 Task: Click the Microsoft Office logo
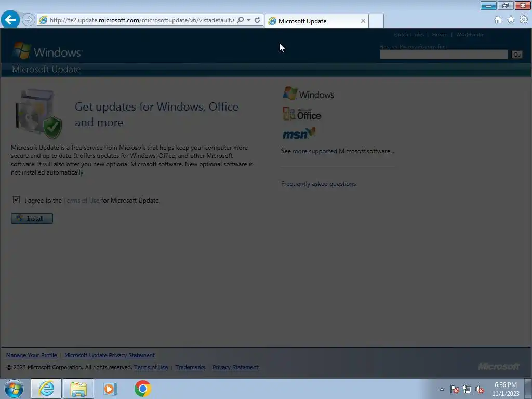pos(302,114)
